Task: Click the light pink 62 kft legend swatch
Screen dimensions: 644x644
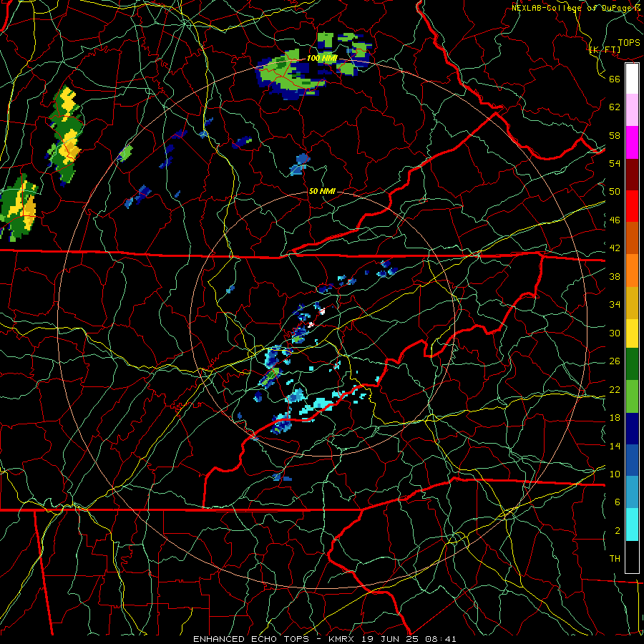Action: pos(632,109)
